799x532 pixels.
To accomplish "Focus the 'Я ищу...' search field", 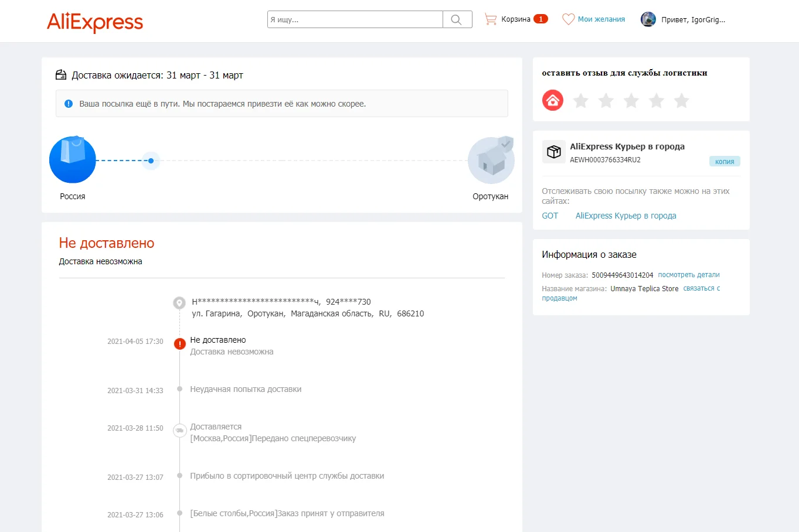I will pyautogui.click(x=355, y=19).
